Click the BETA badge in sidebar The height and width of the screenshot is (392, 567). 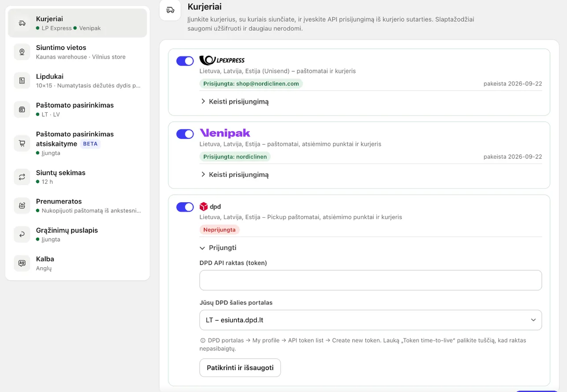90,144
